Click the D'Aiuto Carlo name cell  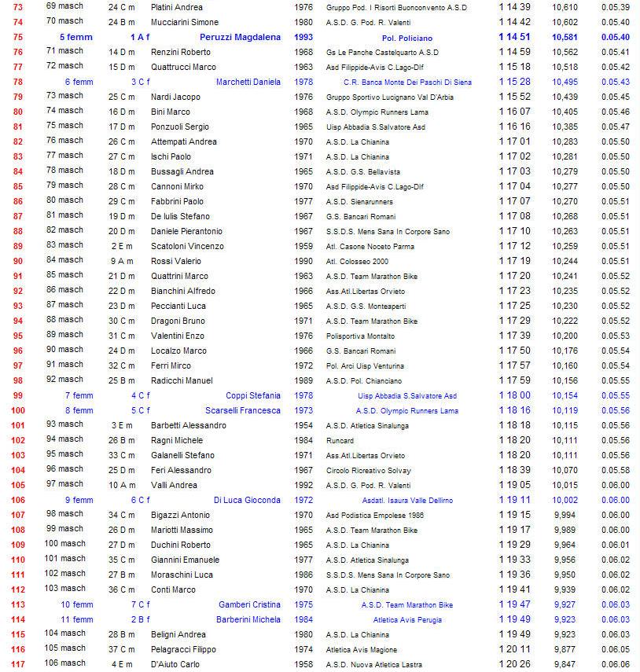pyautogui.click(x=175, y=664)
